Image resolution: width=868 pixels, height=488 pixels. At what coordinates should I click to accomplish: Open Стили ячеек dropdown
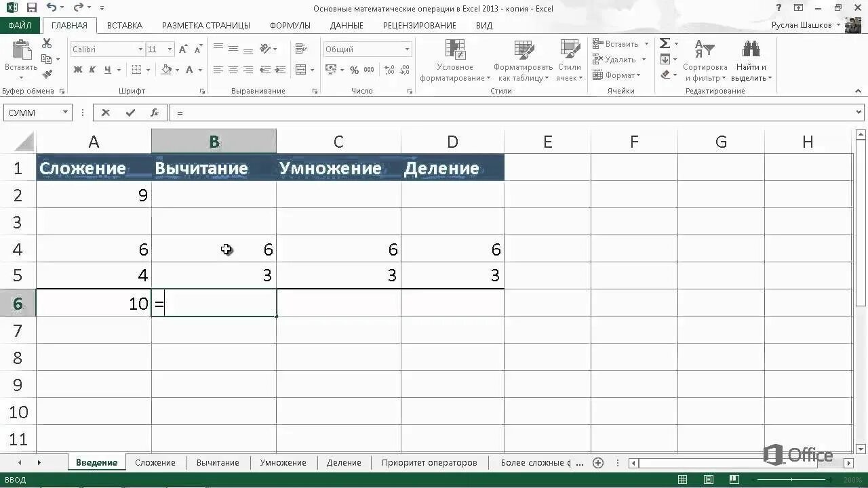click(570, 60)
